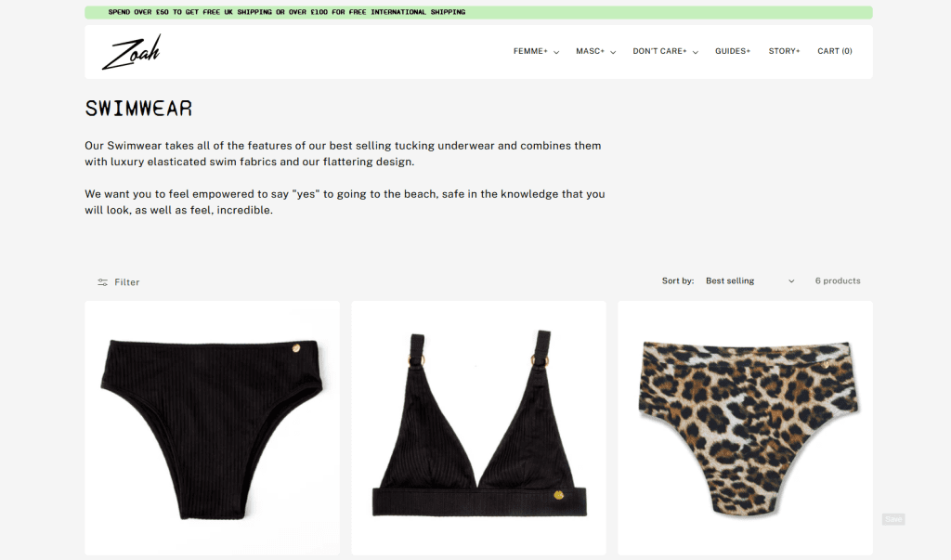
Task: Click the Save button on leopard image
Action: [893, 519]
